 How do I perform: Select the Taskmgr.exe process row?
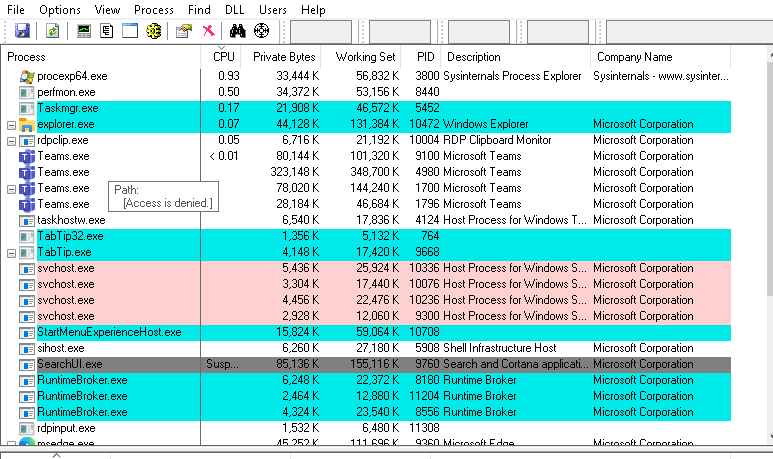point(366,108)
